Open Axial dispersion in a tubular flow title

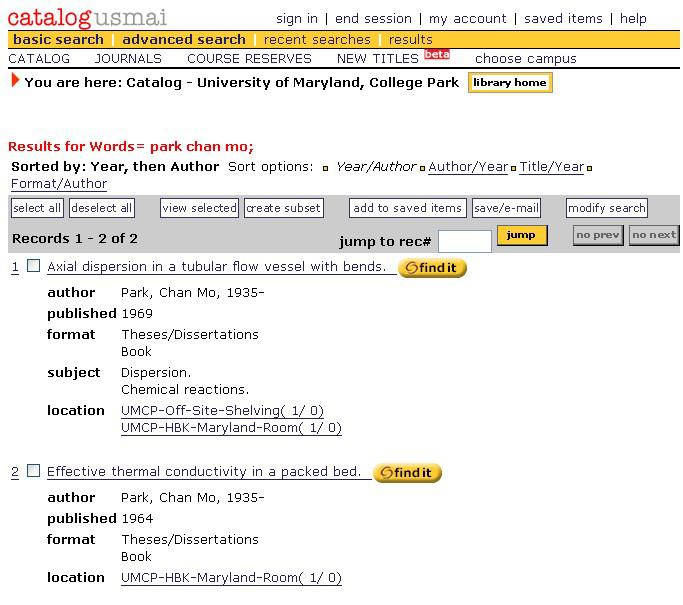coord(216,267)
